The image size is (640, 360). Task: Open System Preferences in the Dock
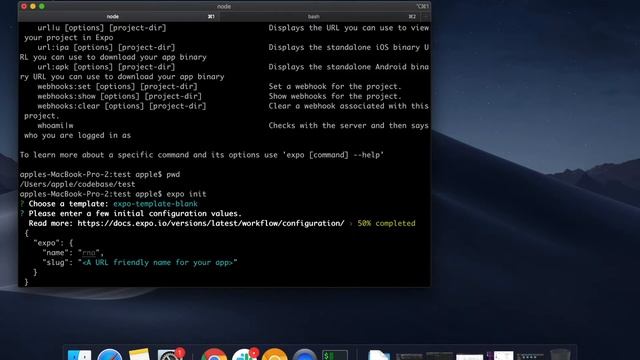pos(170,354)
